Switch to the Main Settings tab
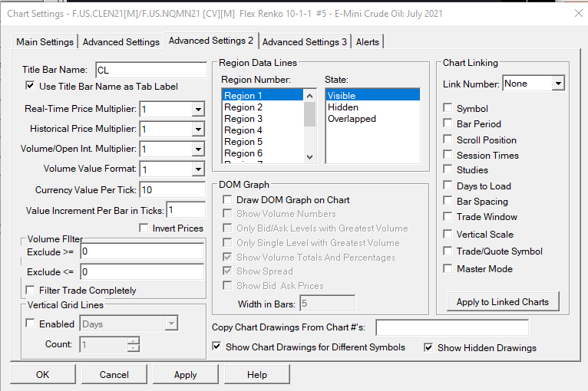 pyautogui.click(x=45, y=41)
